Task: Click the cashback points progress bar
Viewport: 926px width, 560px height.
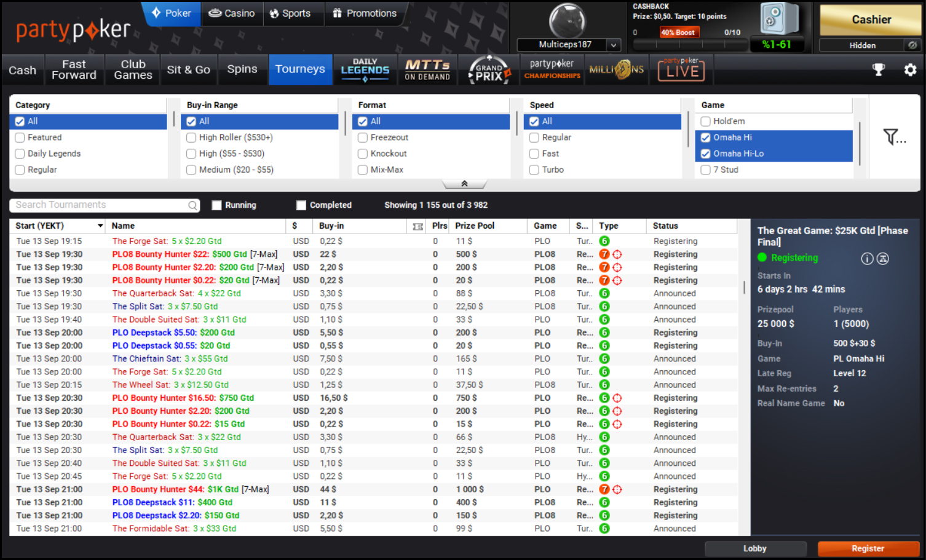Action: pos(690,45)
